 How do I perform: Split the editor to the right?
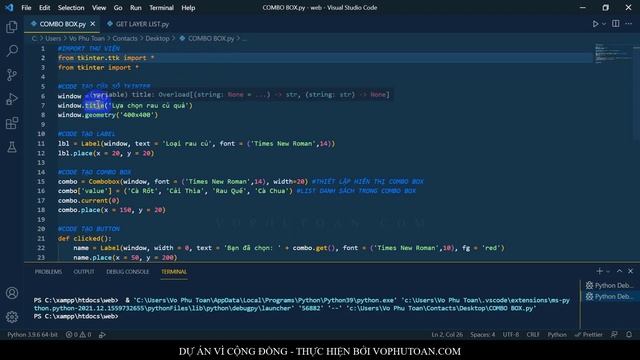tap(616, 24)
